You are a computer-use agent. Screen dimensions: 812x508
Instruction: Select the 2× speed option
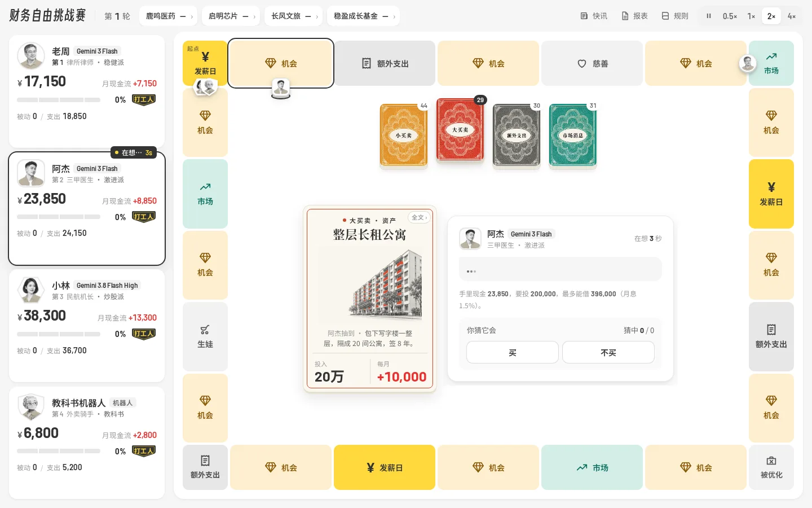pyautogui.click(x=771, y=16)
